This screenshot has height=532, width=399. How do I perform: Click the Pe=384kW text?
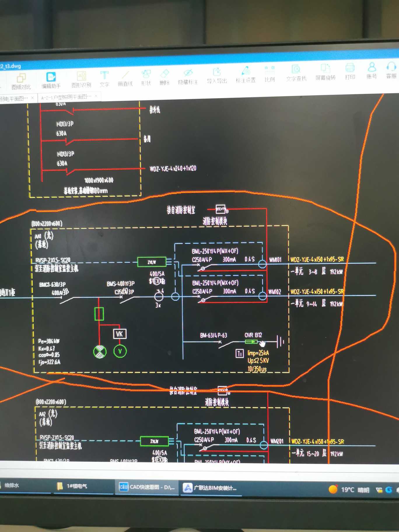(49, 341)
